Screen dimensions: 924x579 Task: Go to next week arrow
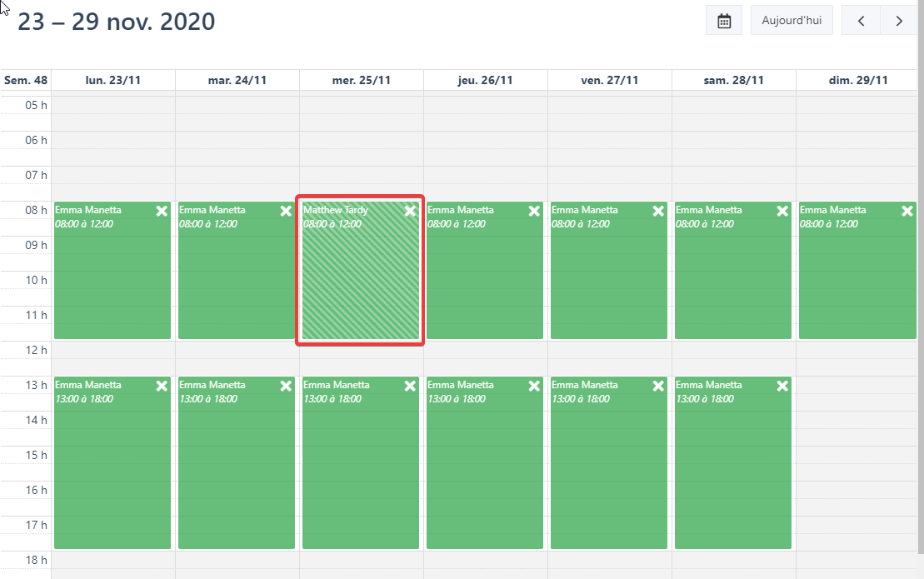coord(899,21)
